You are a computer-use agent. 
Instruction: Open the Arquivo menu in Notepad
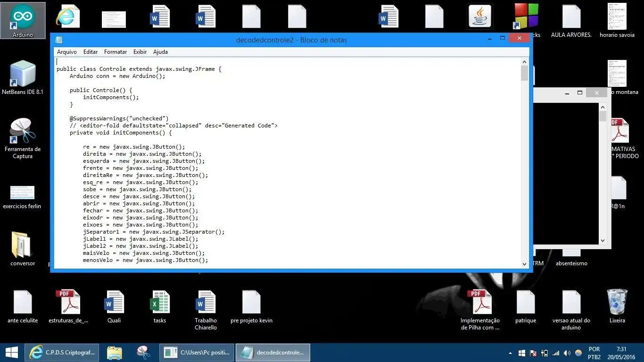(x=67, y=52)
